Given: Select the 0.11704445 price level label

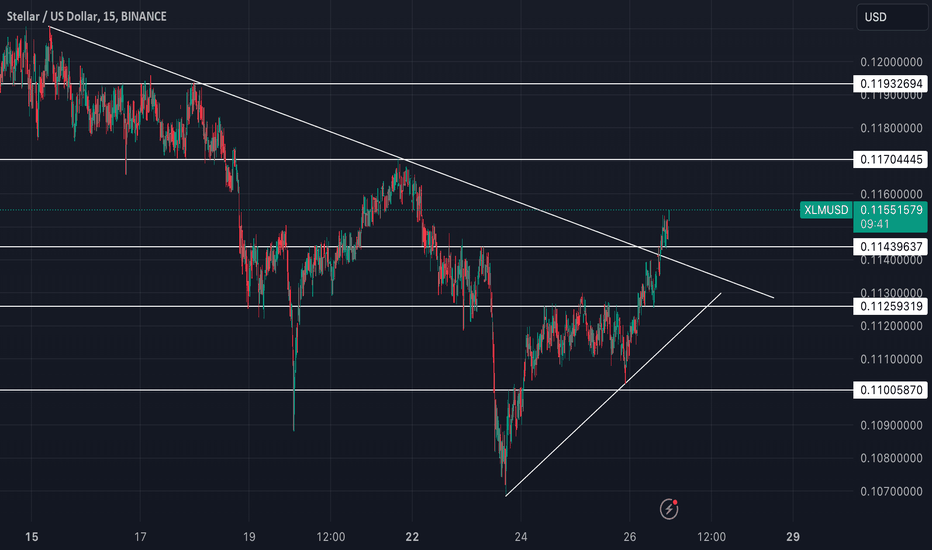Looking at the screenshot, I should coord(890,159).
